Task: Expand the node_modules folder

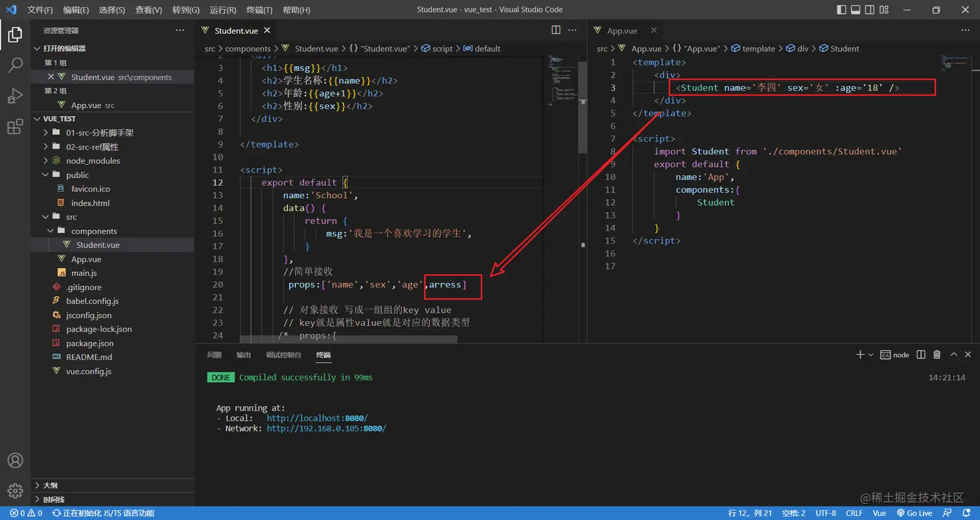Action: (46, 161)
